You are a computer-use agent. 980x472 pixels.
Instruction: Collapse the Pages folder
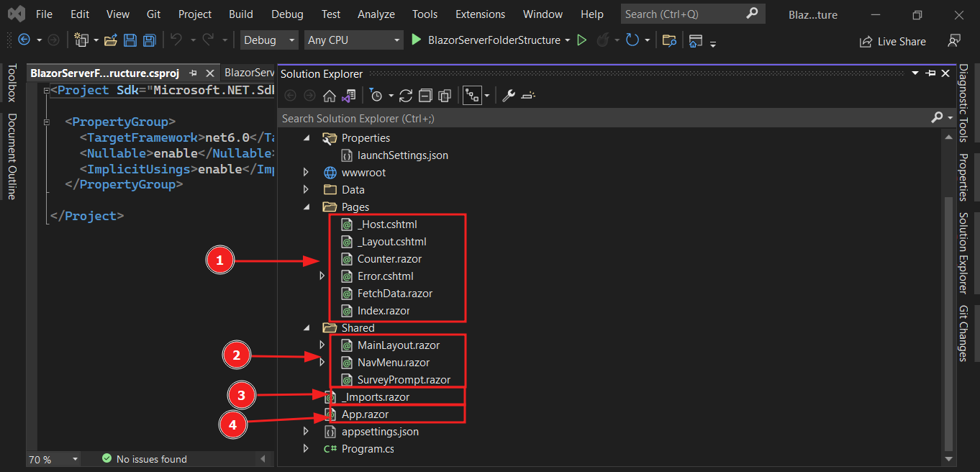click(306, 207)
